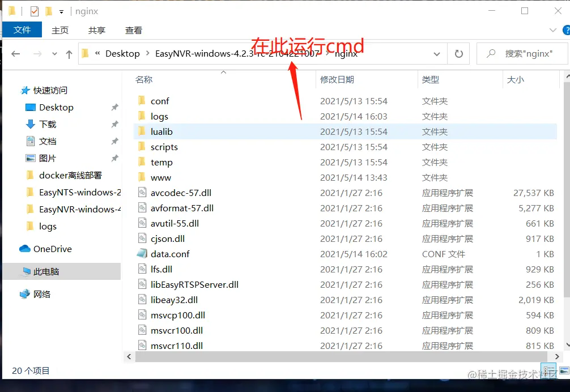The width and height of the screenshot is (570, 392).
Task: Select the logs folder in file list
Action: coord(159,116)
